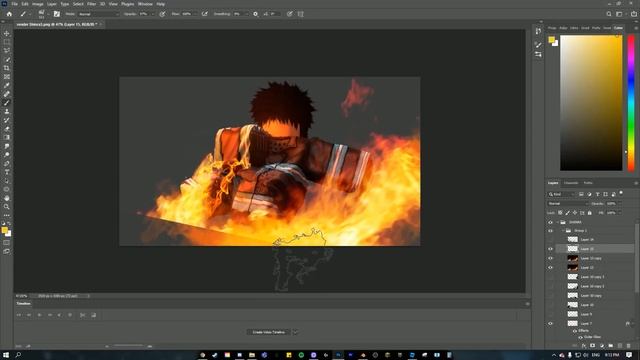640x360 pixels.
Task: Open the Filter menu
Action: tap(91, 4)
